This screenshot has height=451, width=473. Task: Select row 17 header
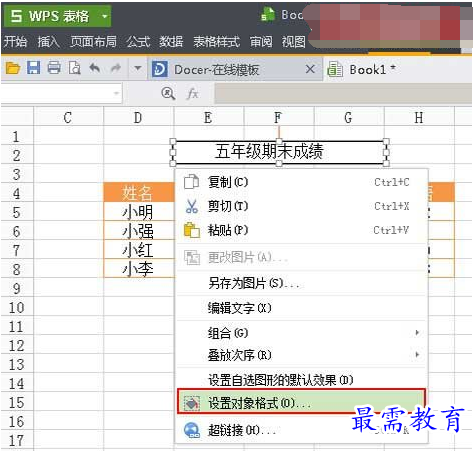click(17, 440)
